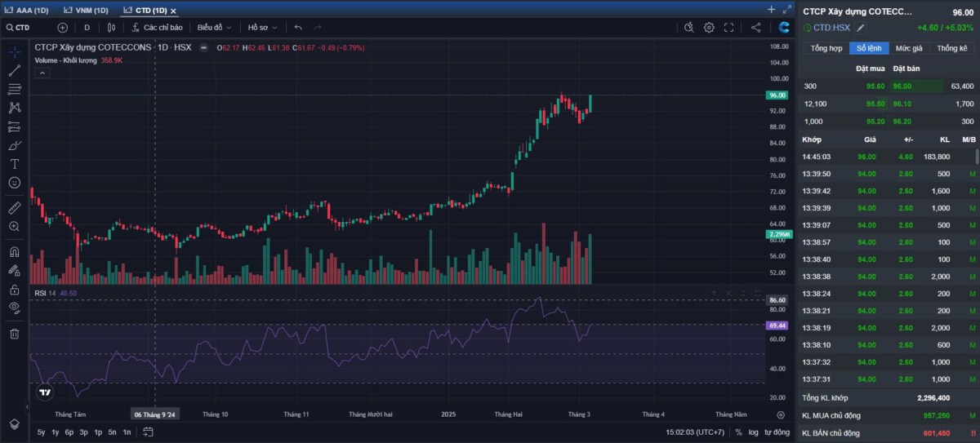Set time range to 3p

point(83,432)
